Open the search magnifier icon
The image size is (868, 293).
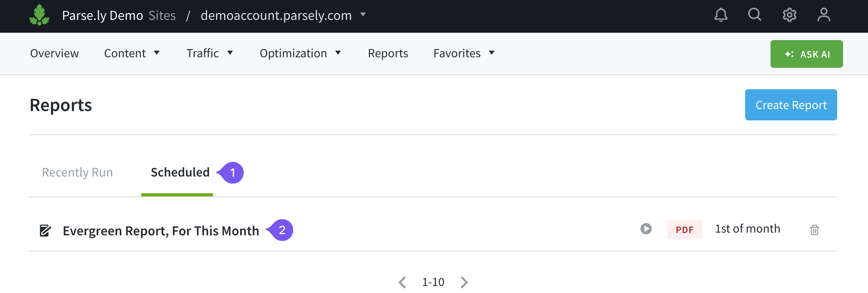pos(755,15)
